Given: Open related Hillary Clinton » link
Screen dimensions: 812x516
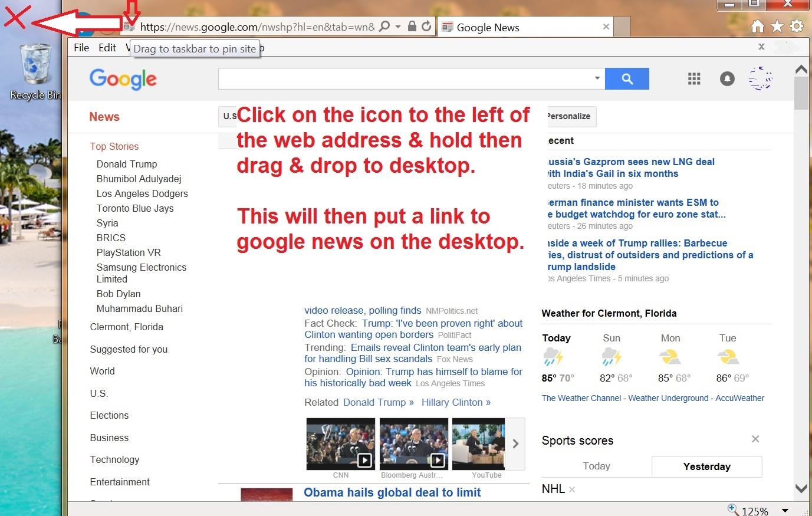Looking at the screenshot, I should click(x=456, y=402).
